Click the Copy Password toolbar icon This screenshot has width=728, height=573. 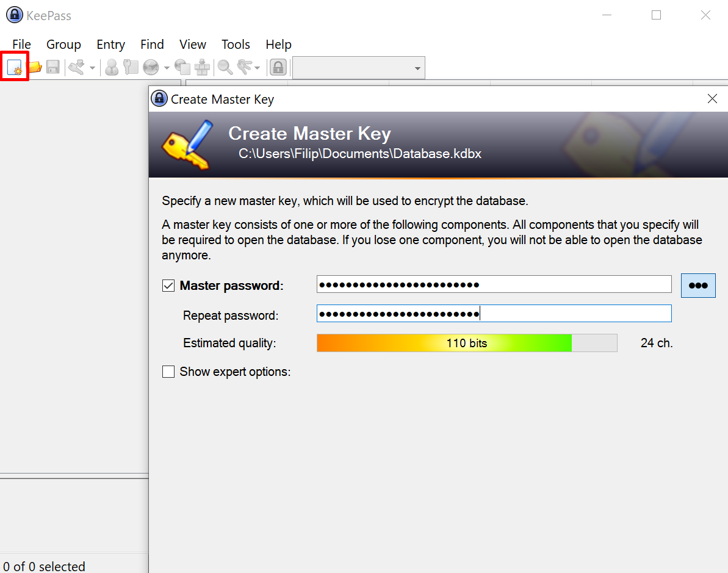pyautogui.click(x=131, y=67)
